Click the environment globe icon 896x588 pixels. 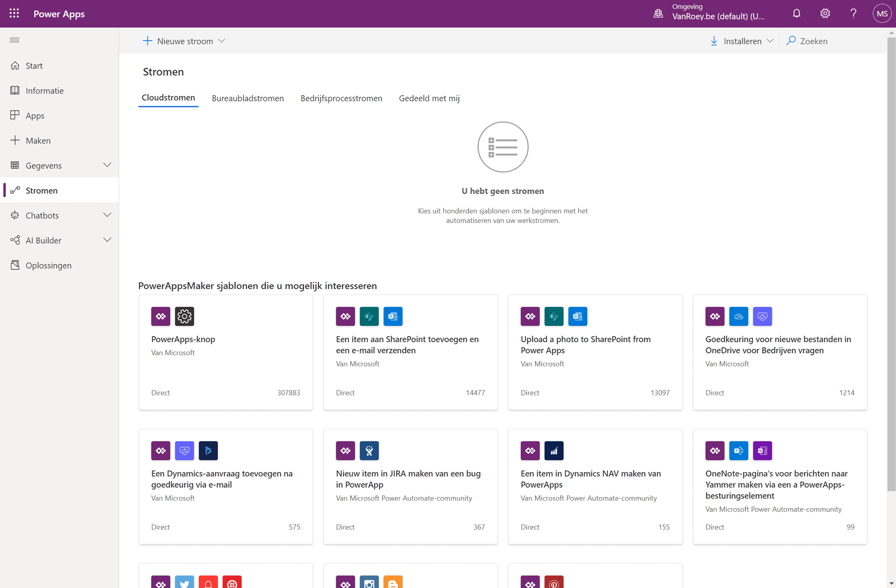(x=658, y=13)
